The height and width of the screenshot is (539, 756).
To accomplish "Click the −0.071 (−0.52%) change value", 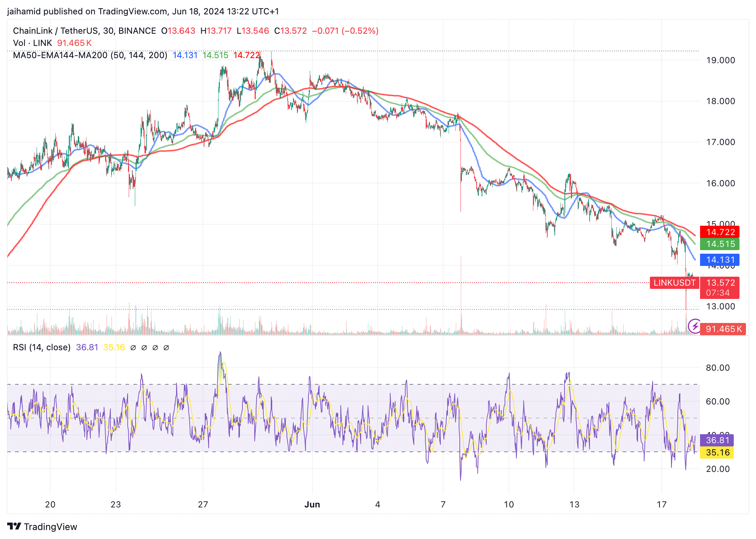I will [x=345, y=31].
